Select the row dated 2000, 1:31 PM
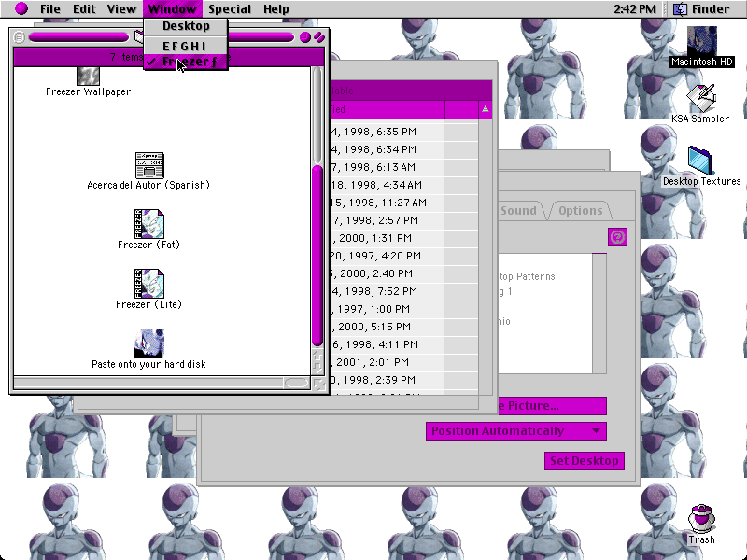Image resolution: width=747 pixels, height=560 pixels. pyautogui.click(x=404, y=238)
